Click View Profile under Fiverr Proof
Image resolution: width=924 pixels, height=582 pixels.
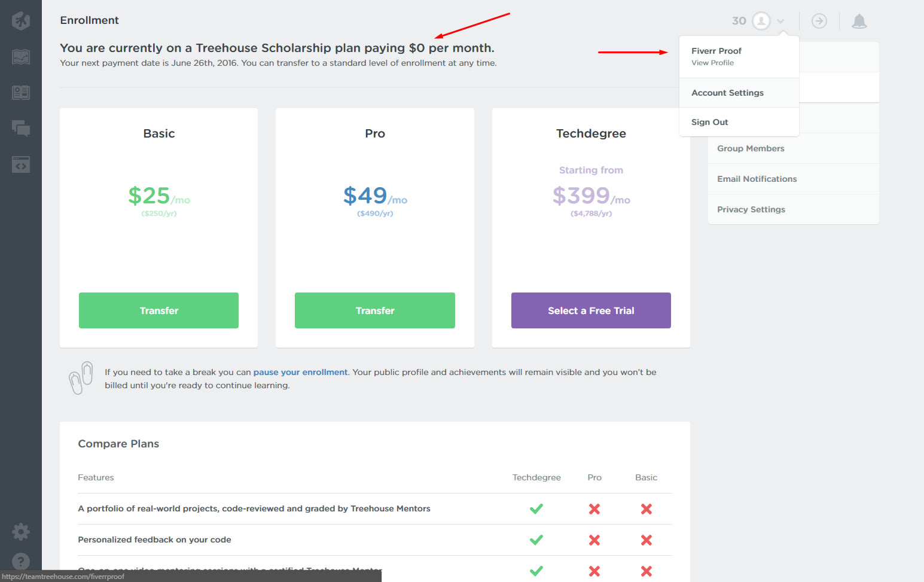(x=712, y=63)
